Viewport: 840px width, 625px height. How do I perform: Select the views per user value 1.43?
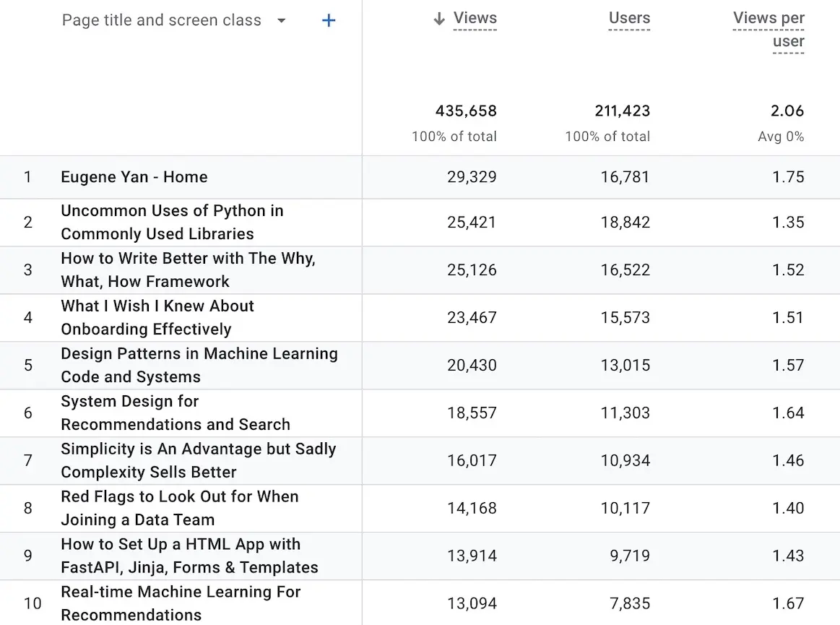[x=788, y=556]
